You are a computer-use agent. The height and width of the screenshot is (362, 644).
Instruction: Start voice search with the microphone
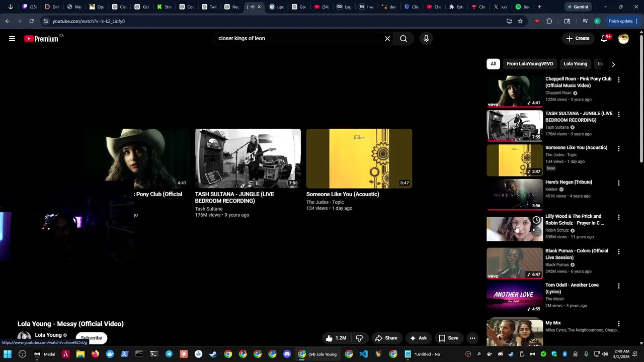click(426, 39)
